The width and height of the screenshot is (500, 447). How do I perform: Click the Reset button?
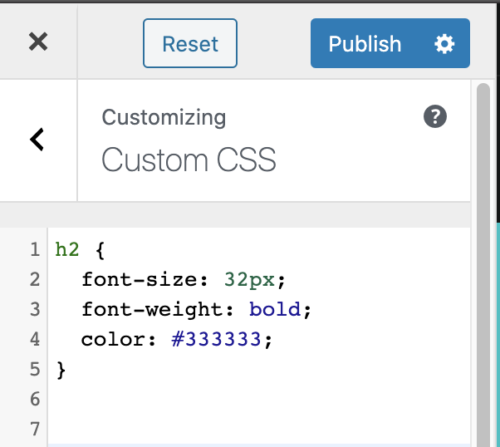[x=190, y=43]
